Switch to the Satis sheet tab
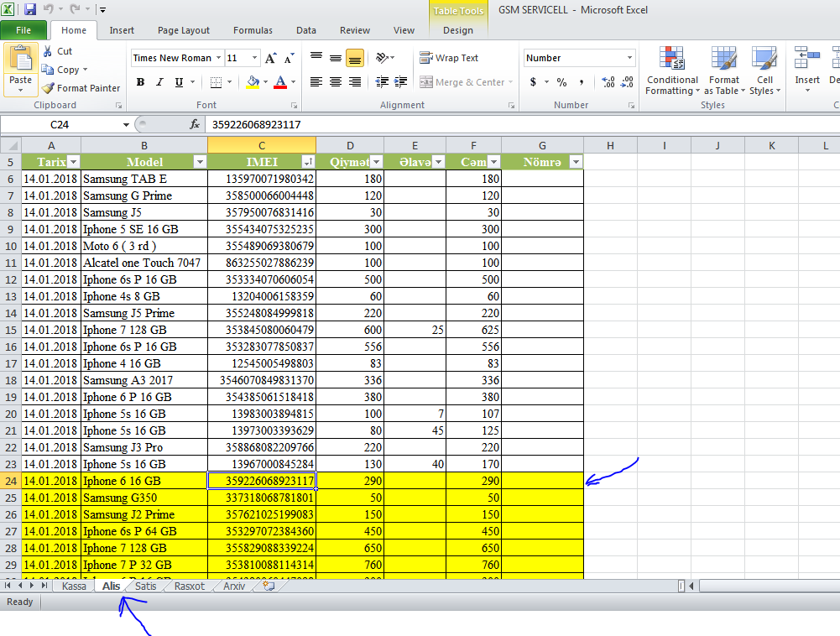The width and height of the screenshot is (840, 636). 146,586
